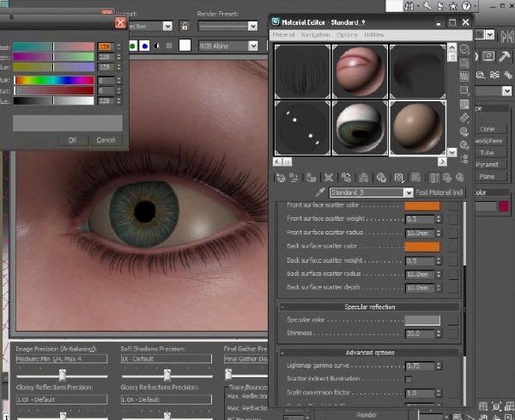Enable Scatter indirect illumination checkbox
515x420 pixels.
tap(409, 380)
